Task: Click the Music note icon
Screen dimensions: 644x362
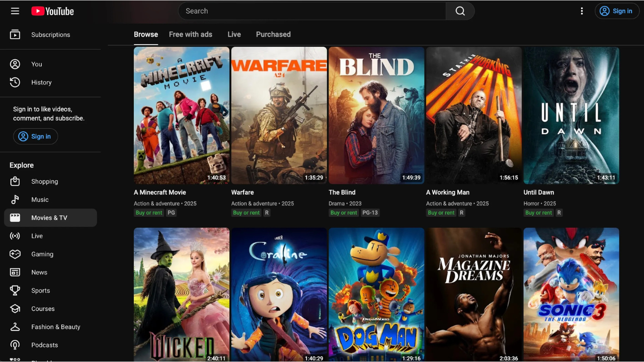Action: tap(15, 200)
